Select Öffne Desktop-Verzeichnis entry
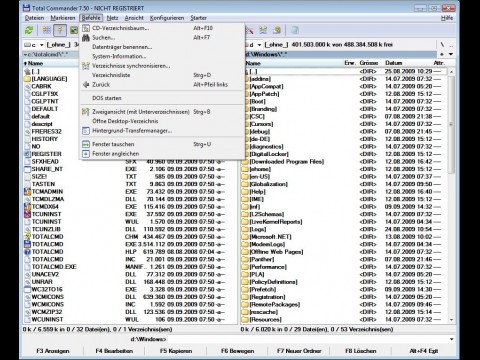The image size is (480, 360). [x=162, y=121]
